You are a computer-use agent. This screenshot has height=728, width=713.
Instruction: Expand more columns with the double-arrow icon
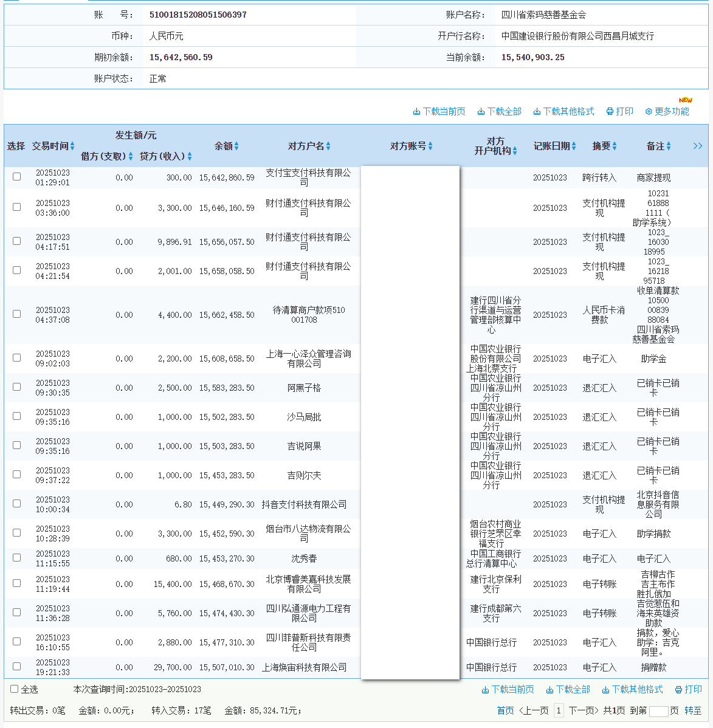698,146
